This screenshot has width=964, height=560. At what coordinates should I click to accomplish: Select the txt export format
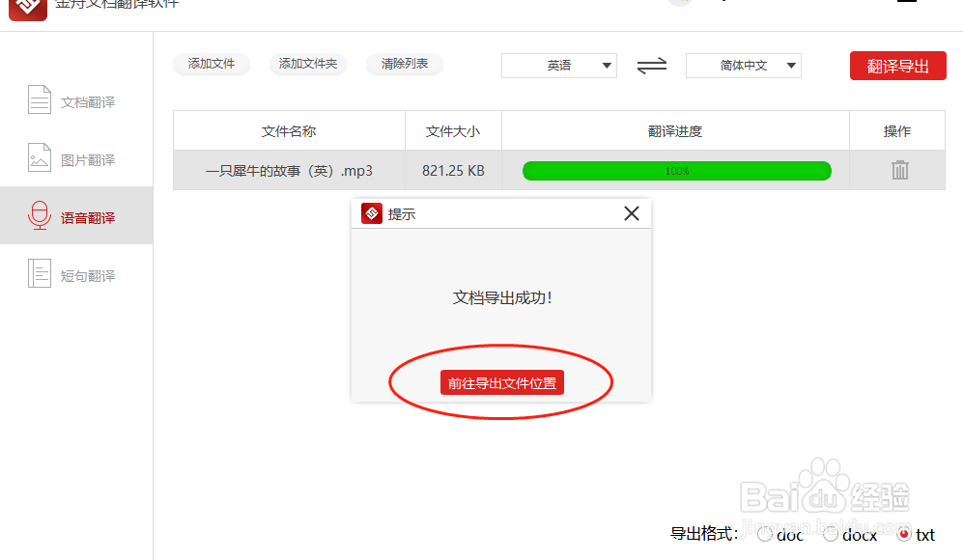click(x=905, y=534)
